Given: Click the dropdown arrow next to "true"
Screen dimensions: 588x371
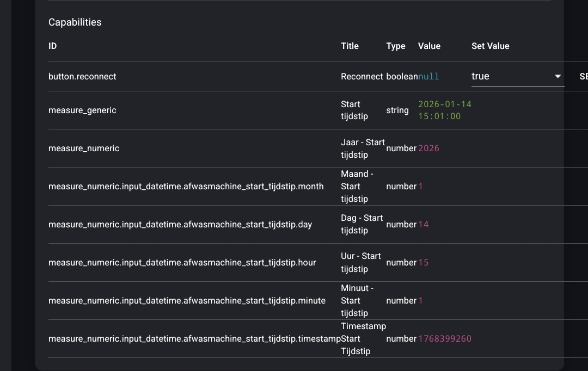Looking at the screenshot, I should click(558, 77).
